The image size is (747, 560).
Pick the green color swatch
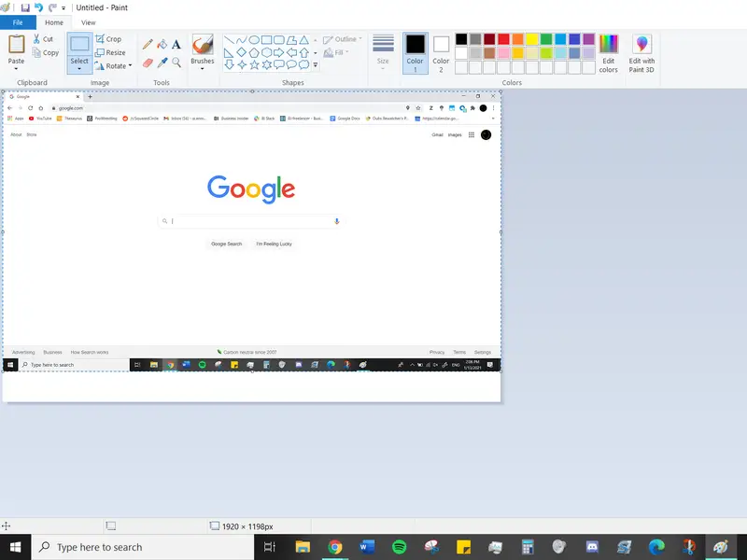(x=546, y=39)
